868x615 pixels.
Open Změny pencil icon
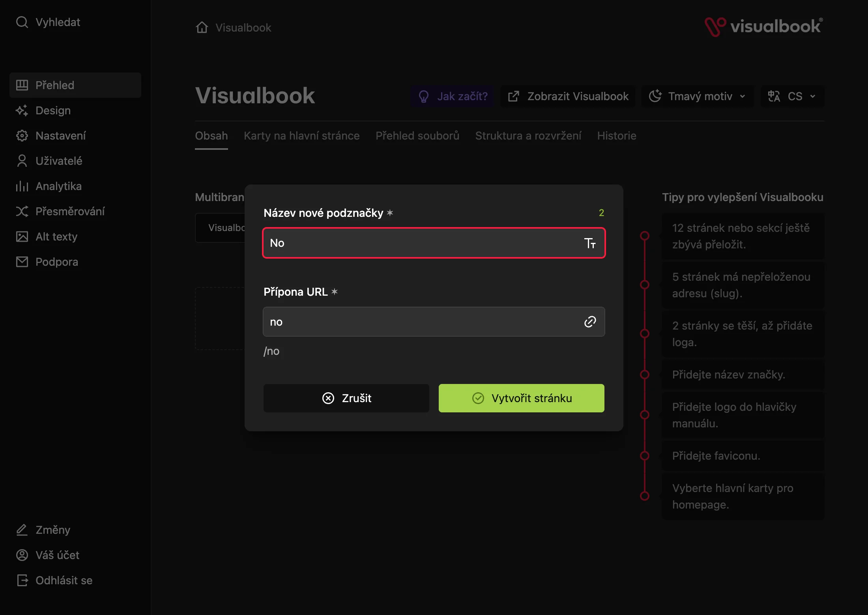(22, 530)
